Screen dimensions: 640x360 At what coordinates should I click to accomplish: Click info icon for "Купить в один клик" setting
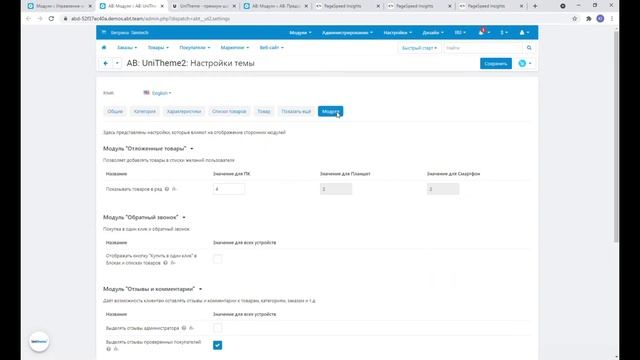(x=165, y=263)
